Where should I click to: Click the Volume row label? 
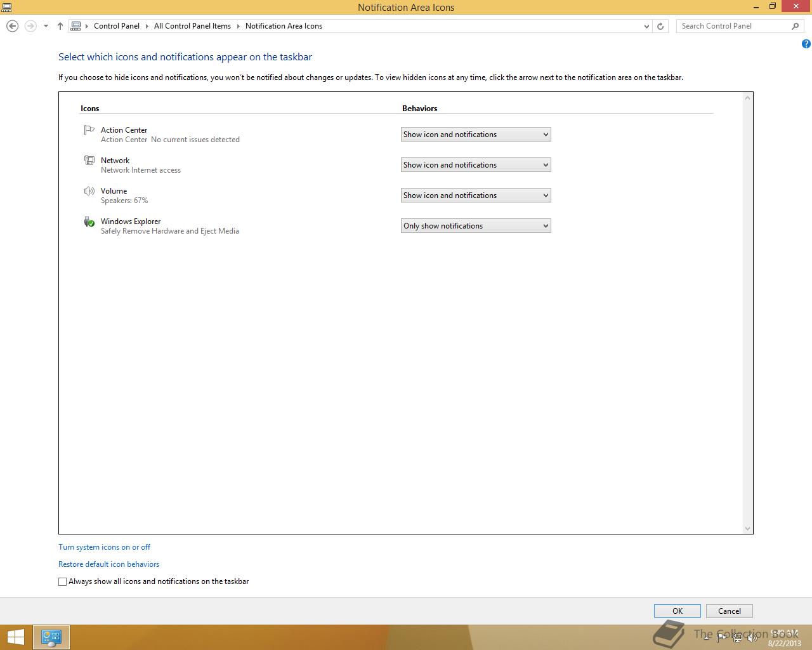click(x=114, y=191)
